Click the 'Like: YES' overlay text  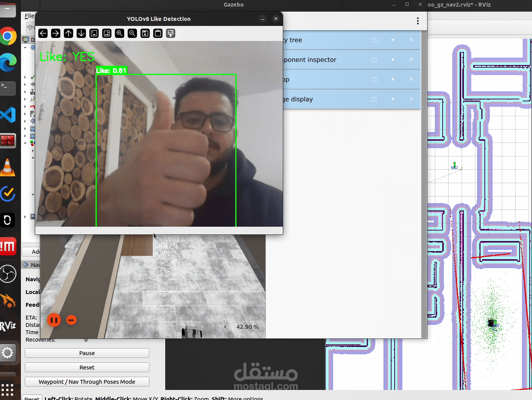[67, 57]
